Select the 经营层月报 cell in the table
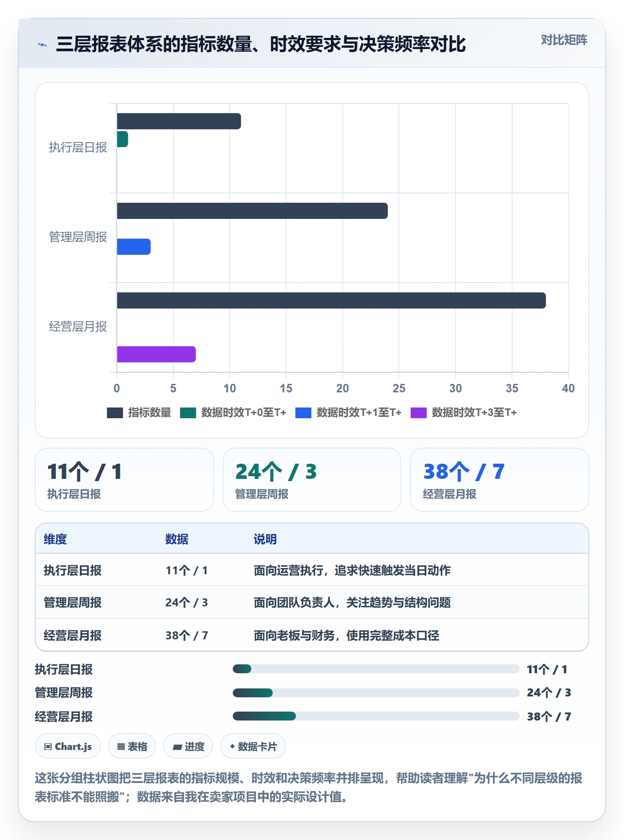 73,635
